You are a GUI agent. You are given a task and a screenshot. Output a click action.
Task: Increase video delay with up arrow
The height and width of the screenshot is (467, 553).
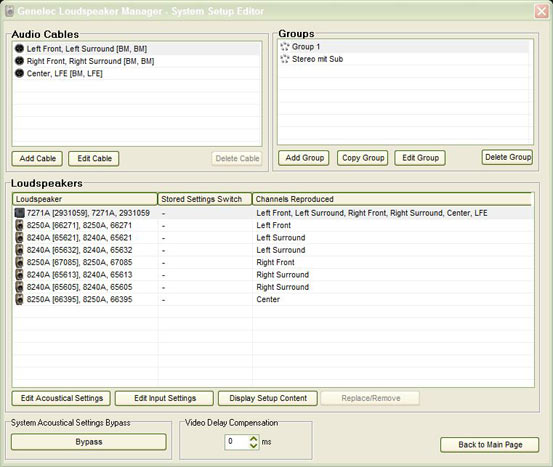(254, 438)
